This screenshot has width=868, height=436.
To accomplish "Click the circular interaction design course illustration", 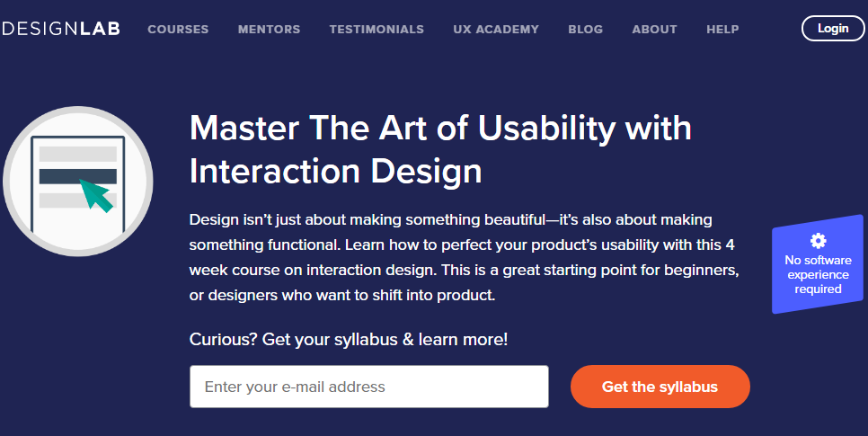I will (x=78, y=182).
